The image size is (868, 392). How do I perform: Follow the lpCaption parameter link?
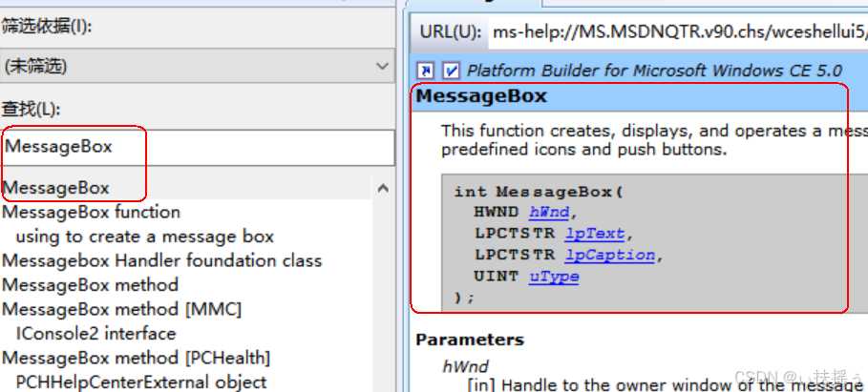pyautogui.click(x=610, y=256)
